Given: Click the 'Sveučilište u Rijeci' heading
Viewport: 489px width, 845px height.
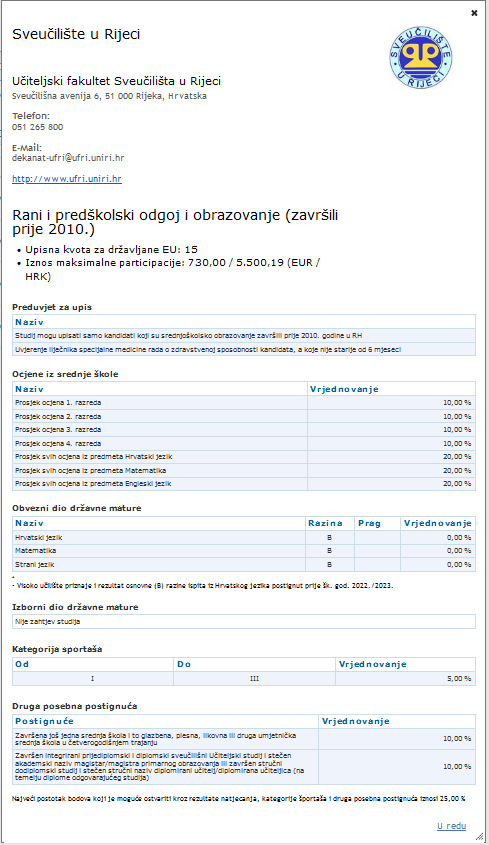Looking at the screenshot, I should pyautogui.click(x=76, y=34).
